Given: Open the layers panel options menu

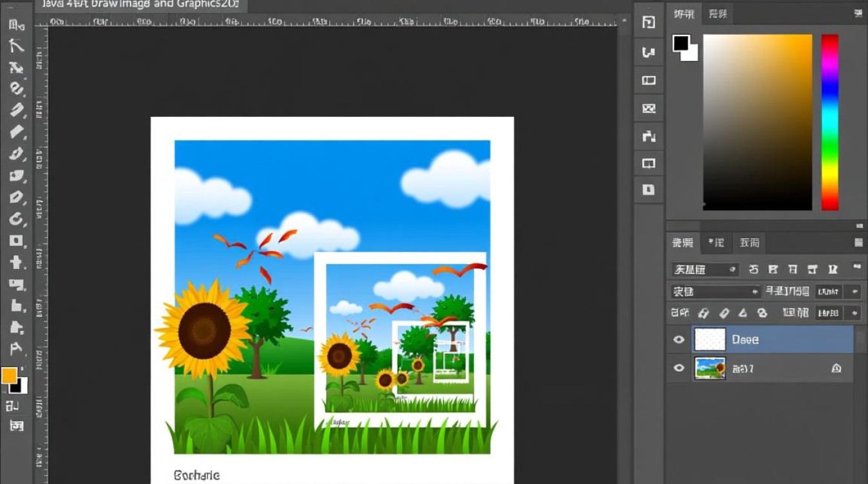Looking at the screenshot, I should [x=858, y=243].
